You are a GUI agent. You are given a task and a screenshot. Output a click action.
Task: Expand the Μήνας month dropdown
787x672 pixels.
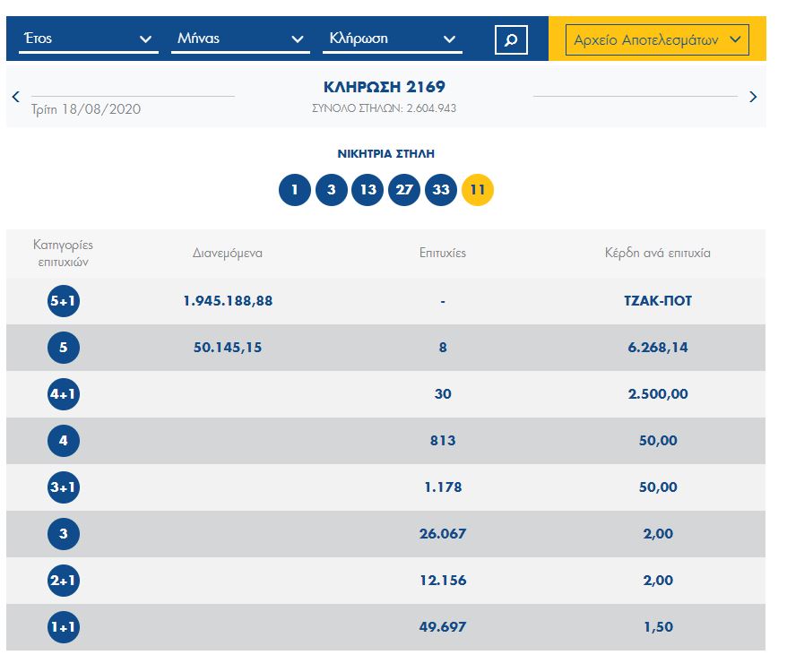point(239,39)
